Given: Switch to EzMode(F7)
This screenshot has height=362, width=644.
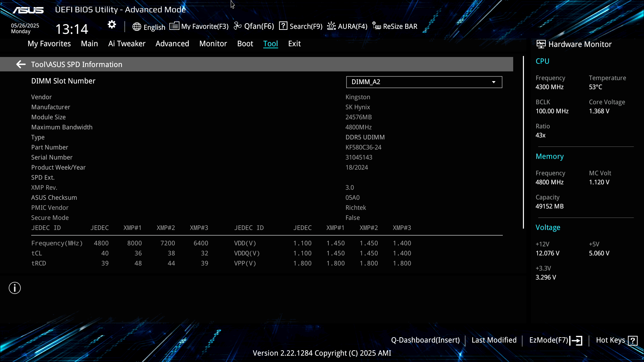Looking at the screenshot, I should (555, 340).
